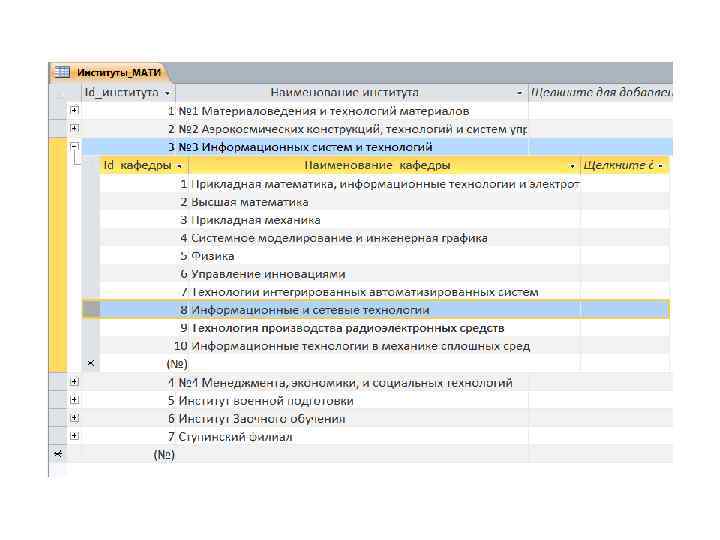Click new record asterisk in main table
720x540 pixels.
tap(58, 454)
